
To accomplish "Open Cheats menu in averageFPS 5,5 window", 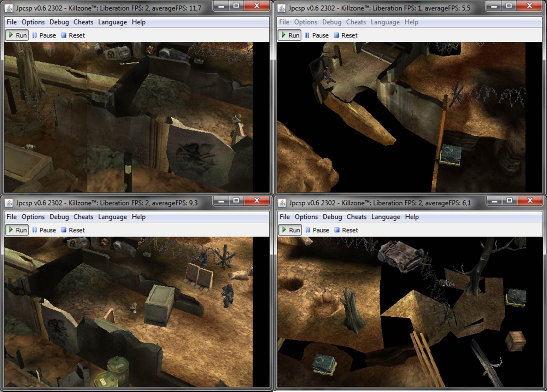I will click(356, 22).
